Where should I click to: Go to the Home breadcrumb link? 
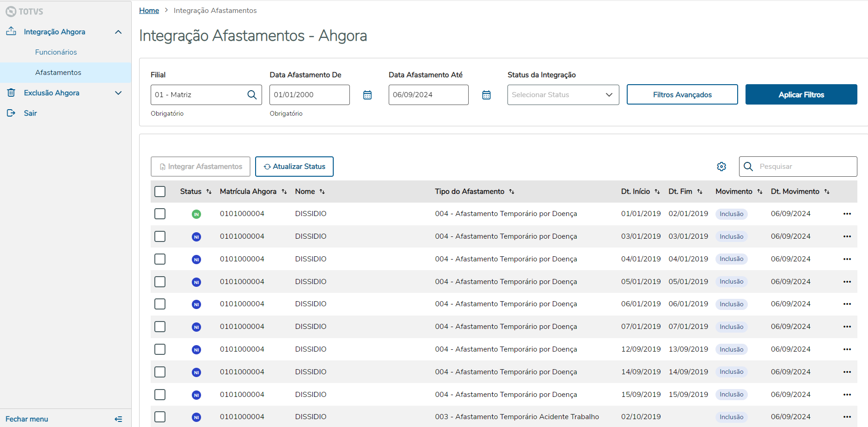pos(149,11)
